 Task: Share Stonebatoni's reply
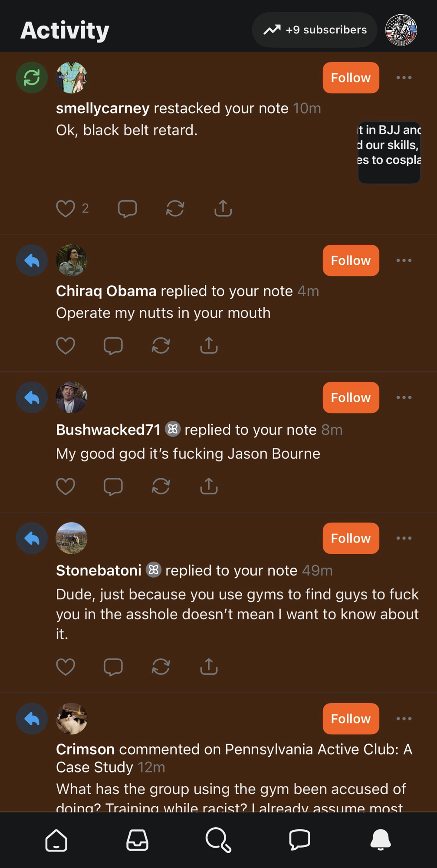[x=209, y=667]
